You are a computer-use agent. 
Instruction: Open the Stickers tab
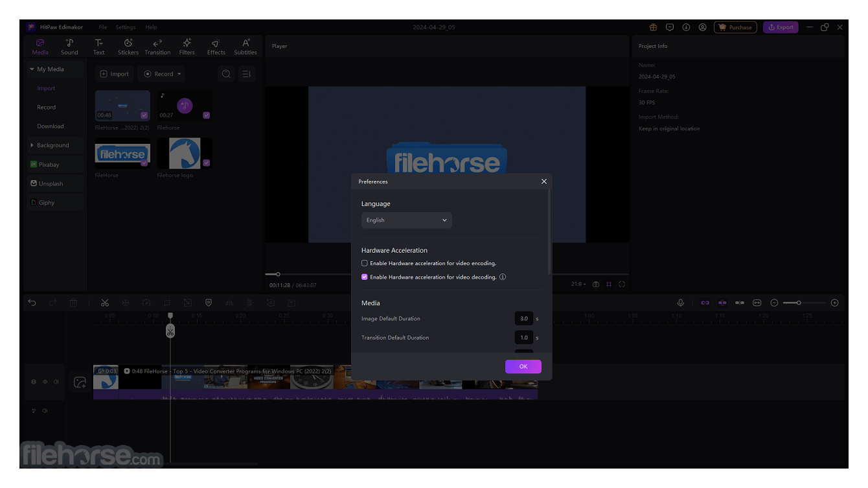tap(128, 47)
